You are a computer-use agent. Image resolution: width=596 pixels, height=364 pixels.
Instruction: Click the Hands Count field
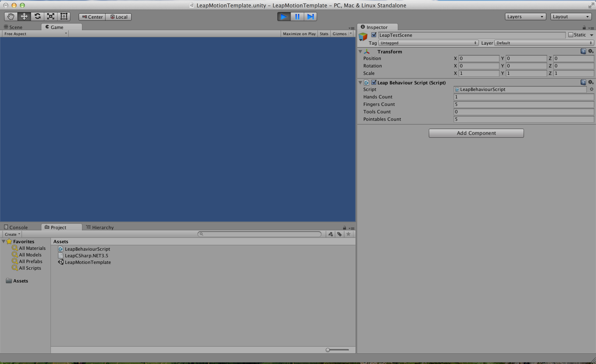point(524,97)
